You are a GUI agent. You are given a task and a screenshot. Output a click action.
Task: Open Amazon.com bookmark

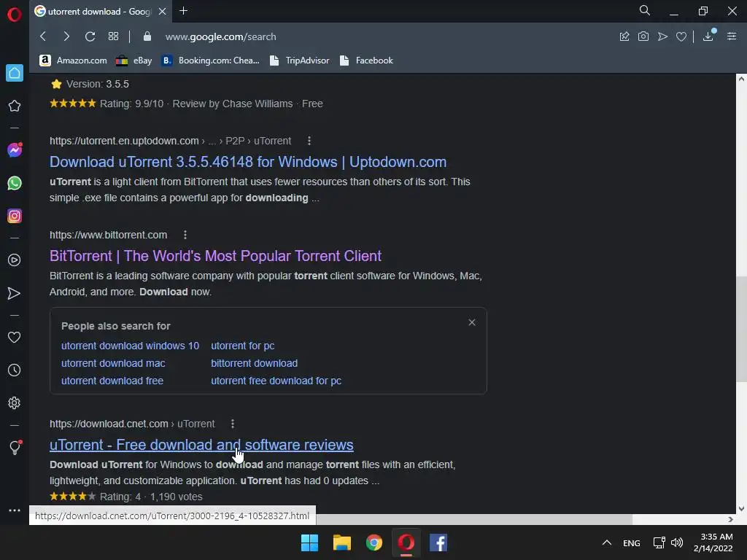(x=73, y=61)
